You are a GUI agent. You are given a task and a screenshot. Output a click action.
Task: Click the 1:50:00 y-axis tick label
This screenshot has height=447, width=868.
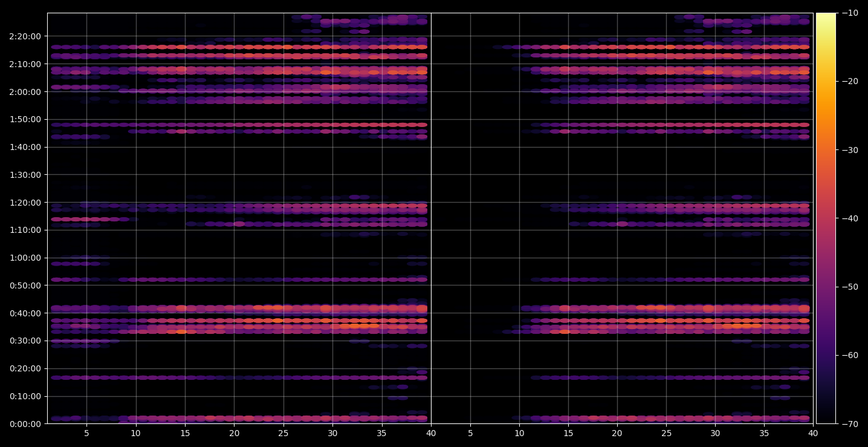click(x=25, y=119)
